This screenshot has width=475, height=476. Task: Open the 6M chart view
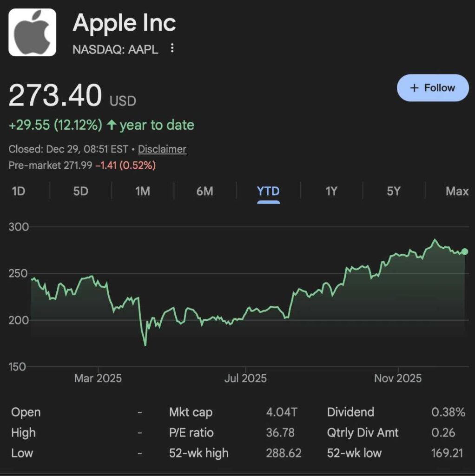point(205,191)
